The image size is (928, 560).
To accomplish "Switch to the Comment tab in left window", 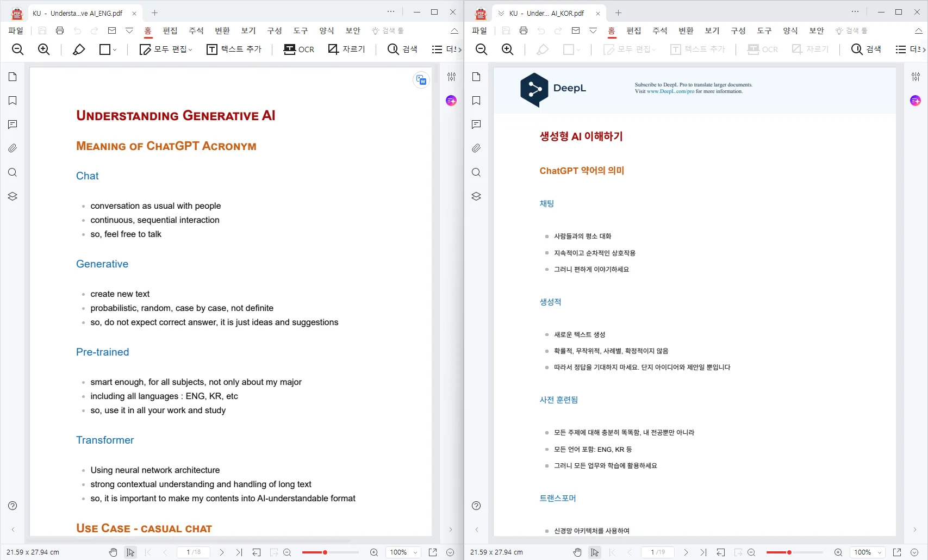I will 196,30.
